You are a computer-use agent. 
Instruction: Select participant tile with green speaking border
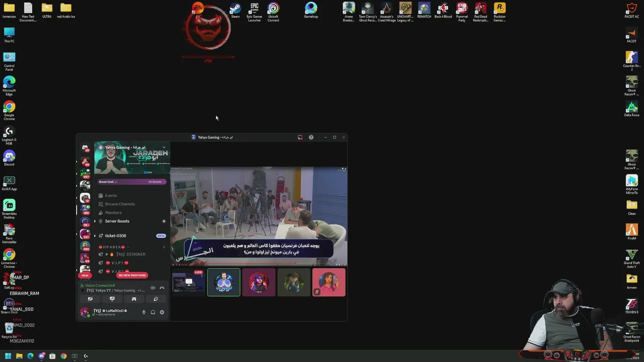(x=224, y=282)
